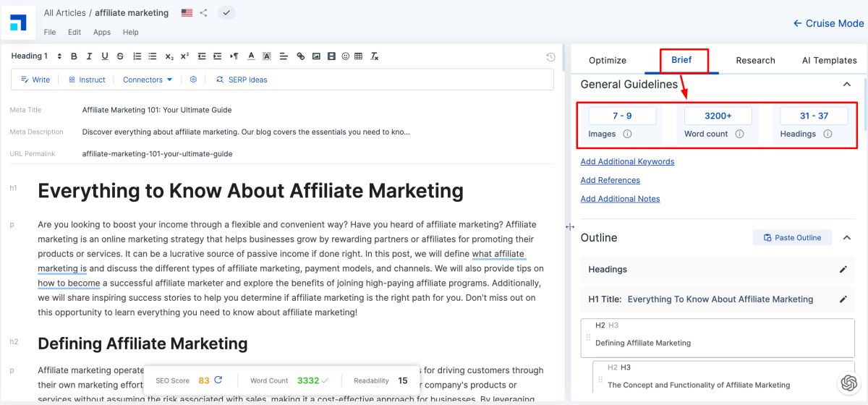Insert an image using the toolbar icon
The height and width of the screenshot is (405, 868).
pyautogui.click(x=316, y=56)
